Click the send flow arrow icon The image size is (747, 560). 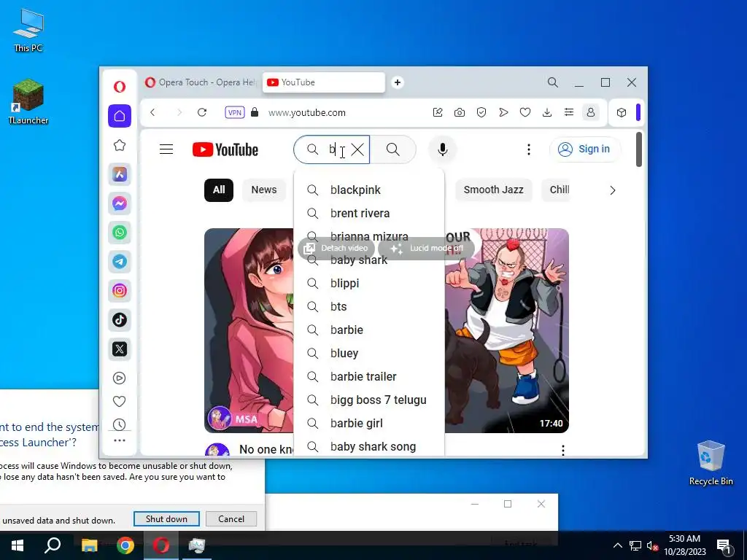click(503, 112)
